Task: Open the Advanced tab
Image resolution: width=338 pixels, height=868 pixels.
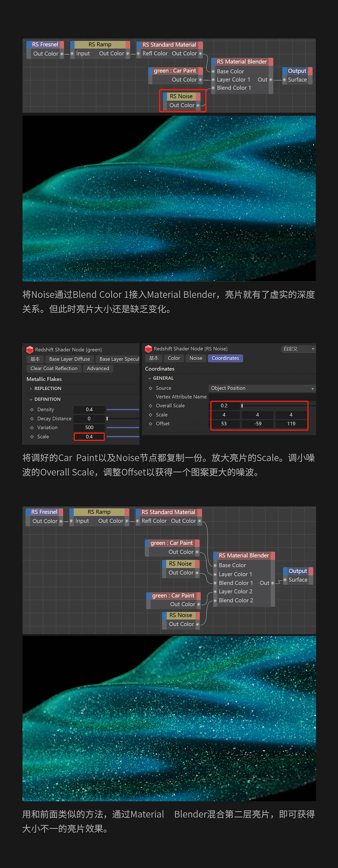Action: [x=98, y=369]
